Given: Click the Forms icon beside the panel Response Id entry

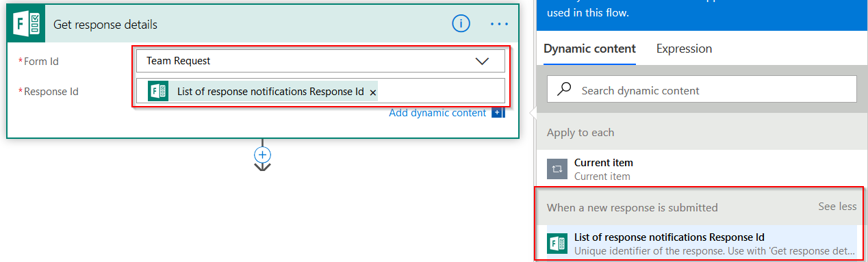Looking at the screenshot, I should 557,244.
